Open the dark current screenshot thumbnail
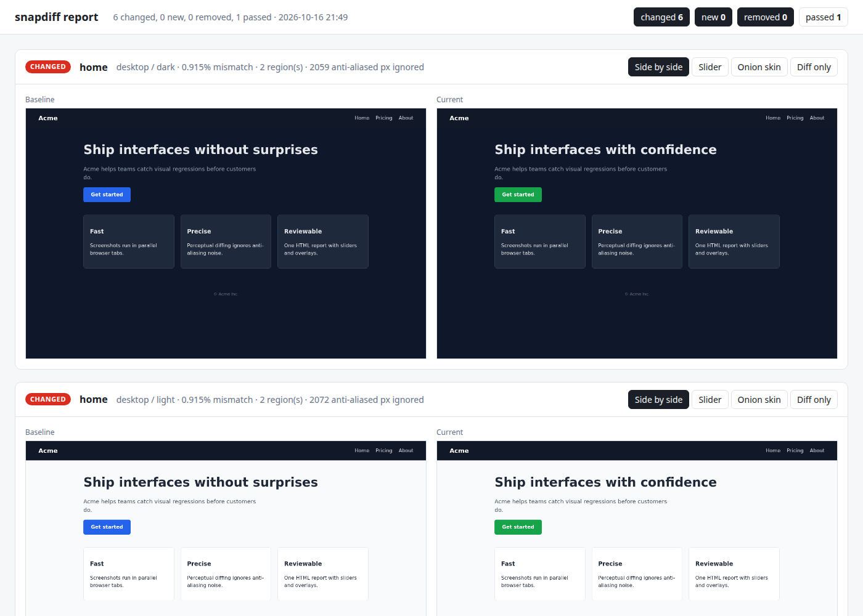863x616 pixels. point(637,233)
